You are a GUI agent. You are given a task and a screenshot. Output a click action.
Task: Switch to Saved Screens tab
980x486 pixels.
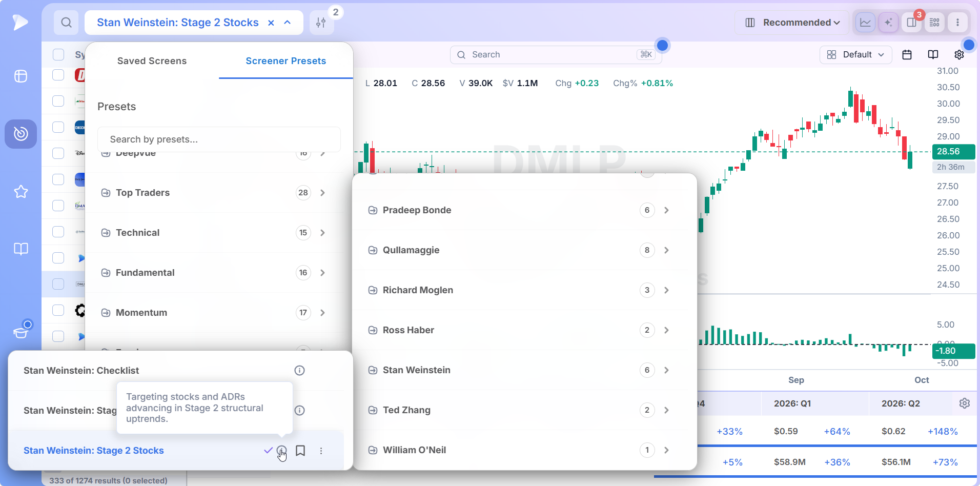[x=152, y=61]
